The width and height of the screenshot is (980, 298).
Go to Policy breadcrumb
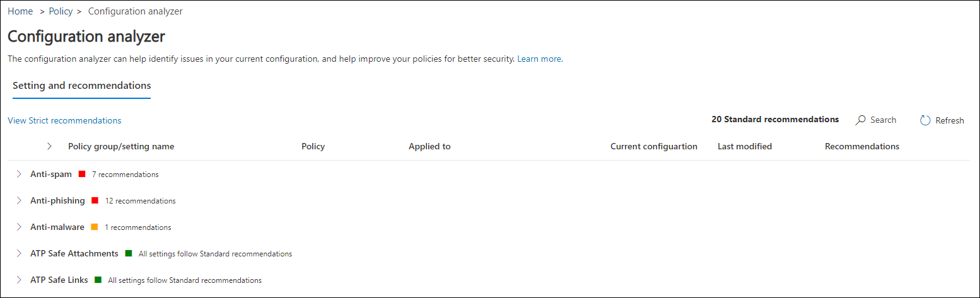pos(61,11)
